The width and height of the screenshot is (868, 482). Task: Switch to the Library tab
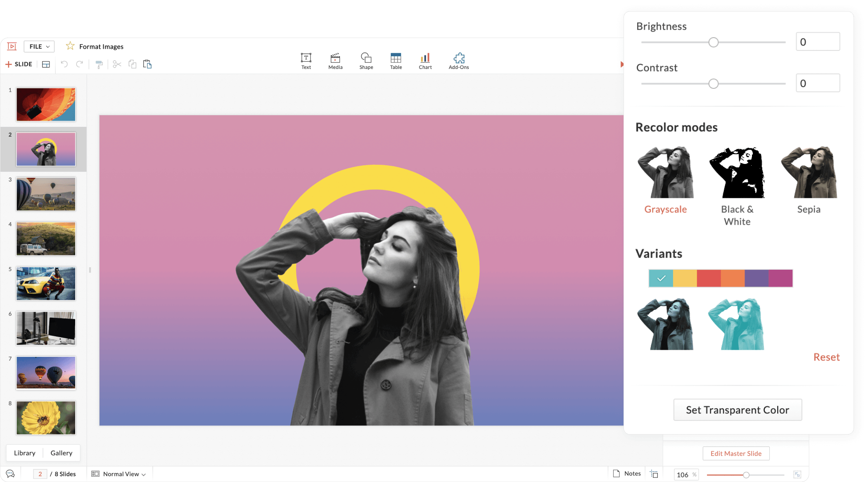(25, 453)
